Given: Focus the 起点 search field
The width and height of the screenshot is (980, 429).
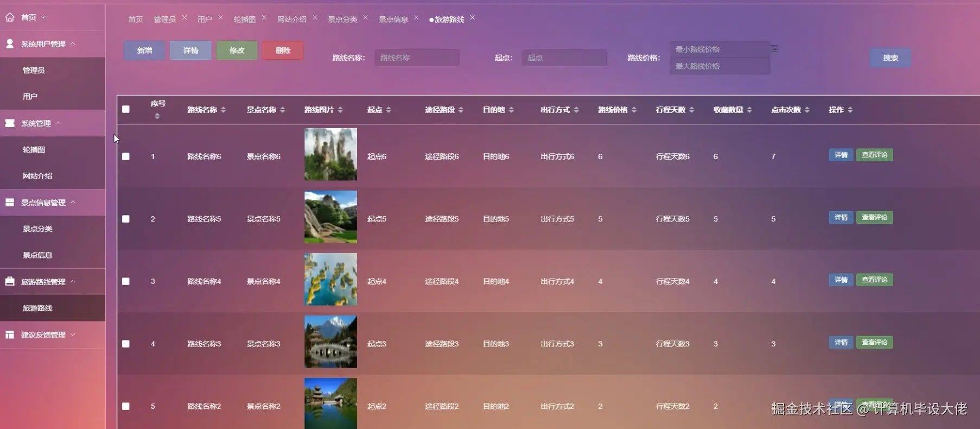Looking at the screenshot, I should (564, 58).
